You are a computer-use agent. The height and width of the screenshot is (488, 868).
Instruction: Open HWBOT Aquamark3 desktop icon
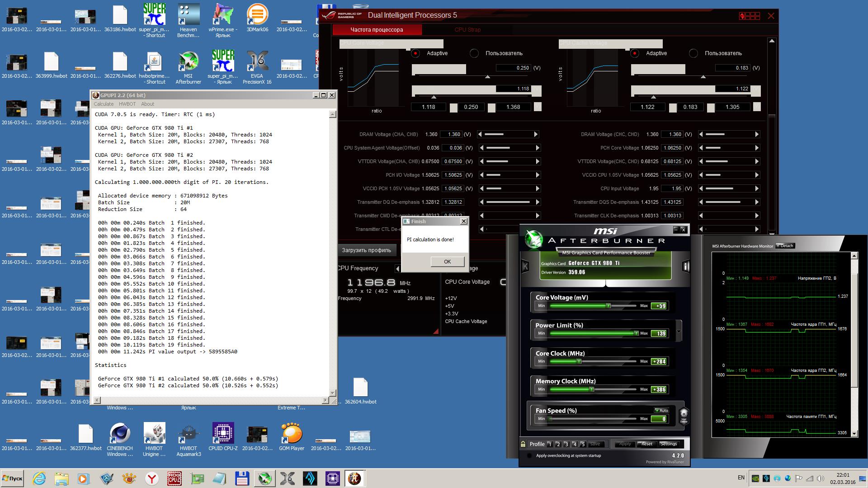click(188, 440)
